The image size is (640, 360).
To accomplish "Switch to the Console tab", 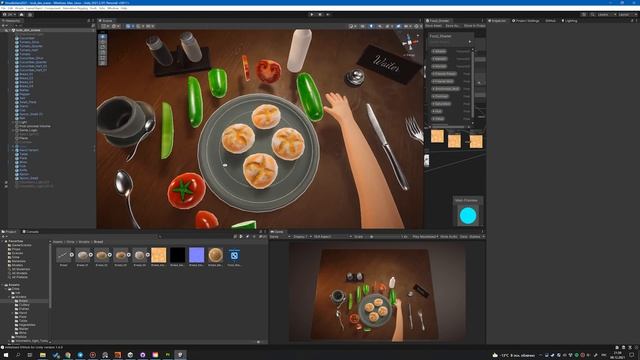I will (31, 232).
